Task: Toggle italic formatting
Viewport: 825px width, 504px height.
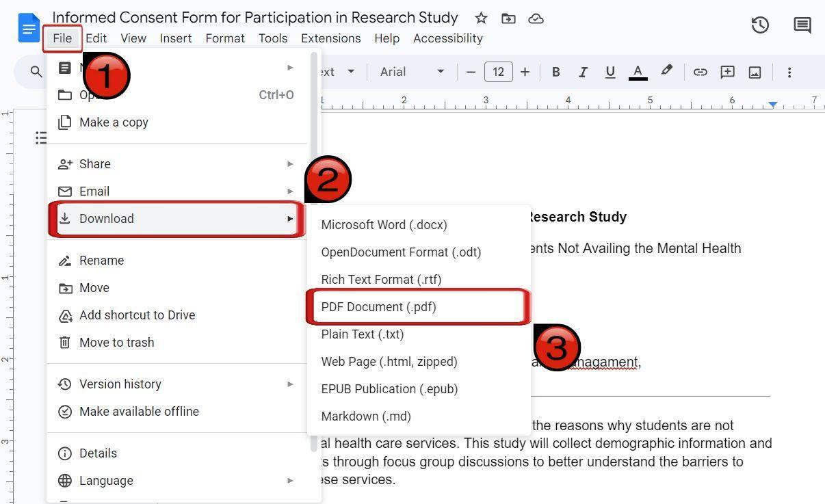Action: [x=583, y=72]
